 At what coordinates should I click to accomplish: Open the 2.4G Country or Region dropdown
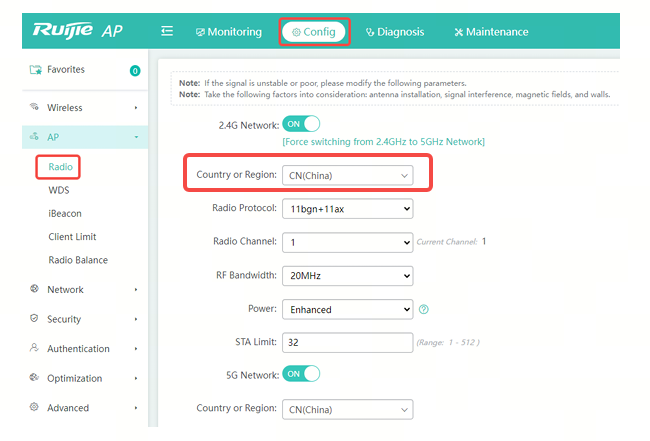coord(347,175)
